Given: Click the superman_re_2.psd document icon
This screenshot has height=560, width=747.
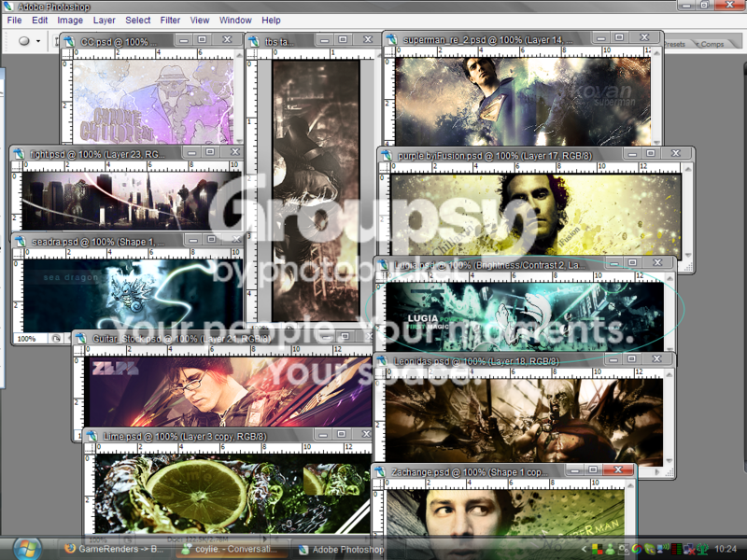Looking at the screenshot, I should 391,39.
